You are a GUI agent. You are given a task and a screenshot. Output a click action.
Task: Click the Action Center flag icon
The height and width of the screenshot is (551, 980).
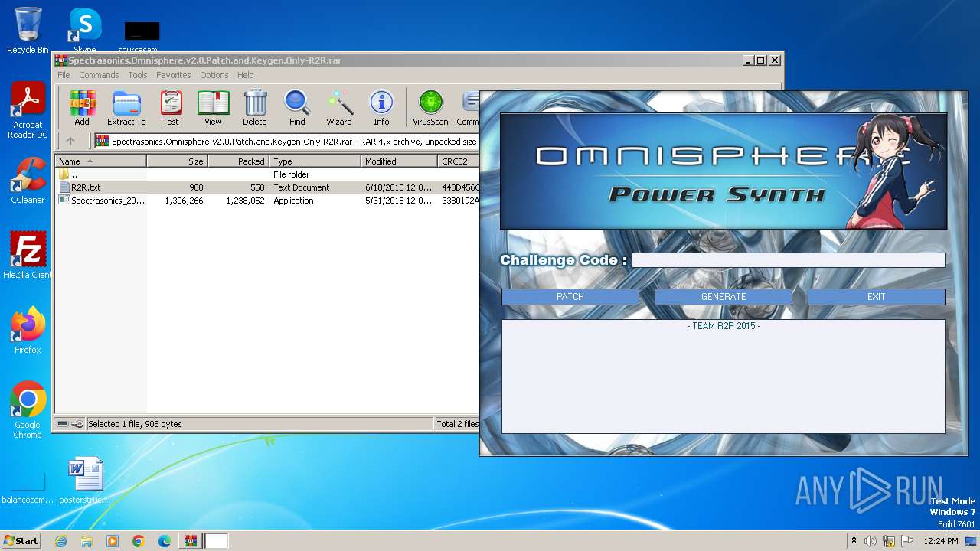coord(907,541)
